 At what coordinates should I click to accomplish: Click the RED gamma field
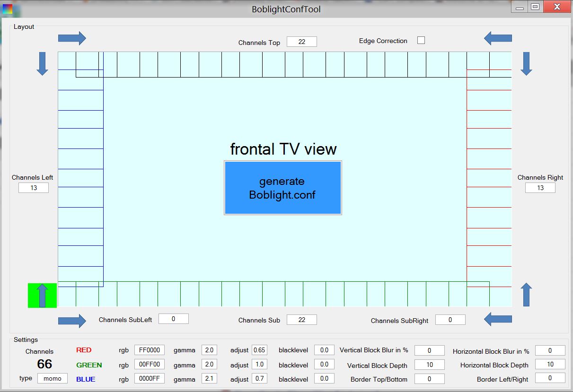click(x=209, y=350)
